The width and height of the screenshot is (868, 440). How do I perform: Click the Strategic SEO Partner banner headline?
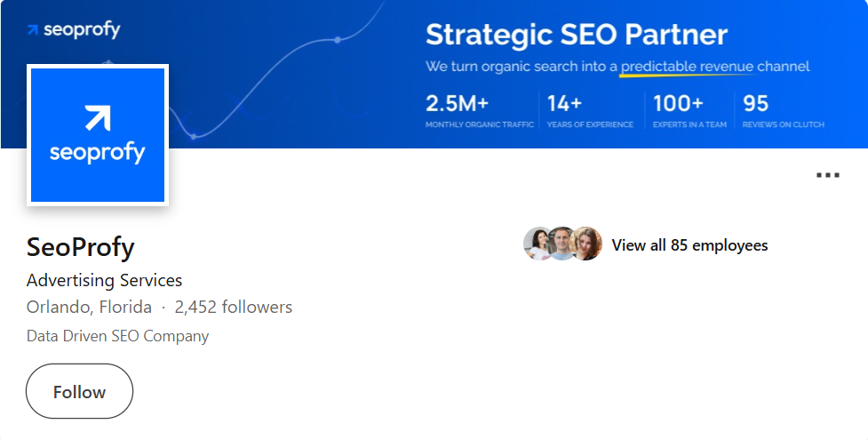(577, 35)
